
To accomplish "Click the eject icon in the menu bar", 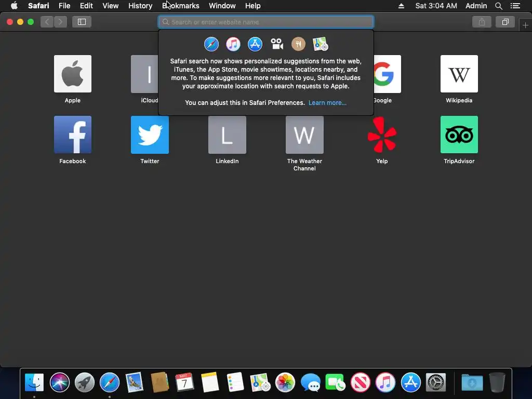I will (401, 6).
